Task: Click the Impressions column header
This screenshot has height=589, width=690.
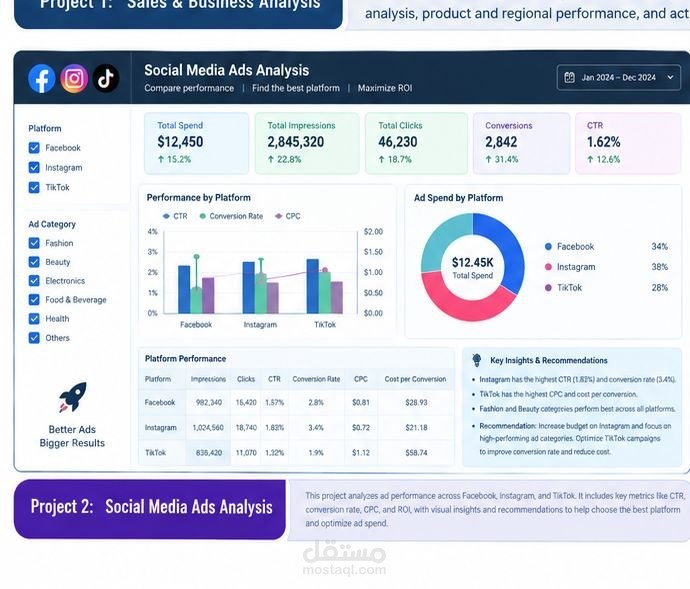Action: click(208, 379)
